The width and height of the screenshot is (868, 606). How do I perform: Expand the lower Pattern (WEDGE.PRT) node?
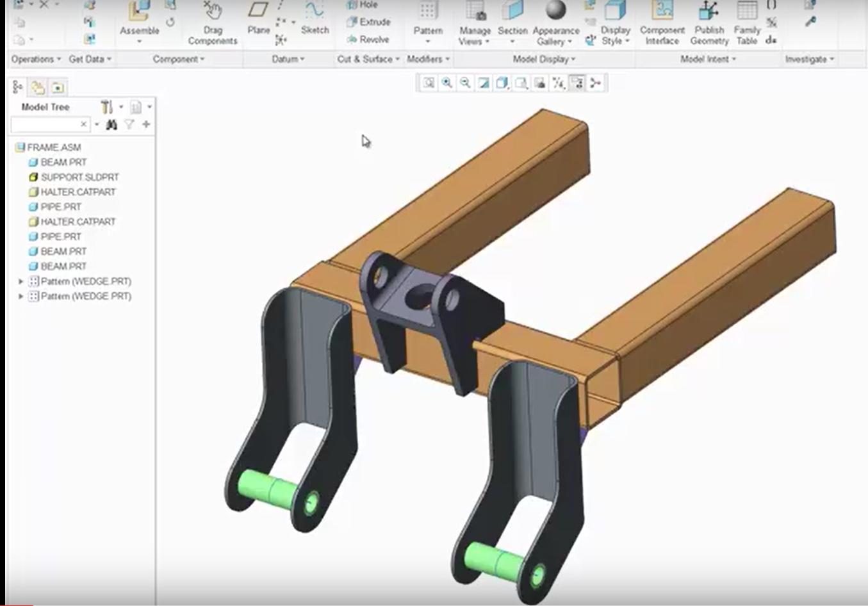tap(20, 296)
